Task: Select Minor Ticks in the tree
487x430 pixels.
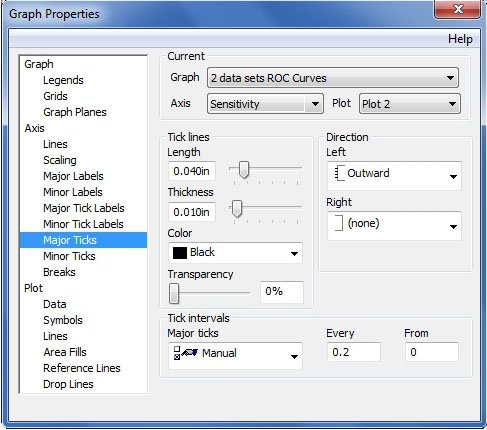Action: pyautogui.click(x=69, y=256)
